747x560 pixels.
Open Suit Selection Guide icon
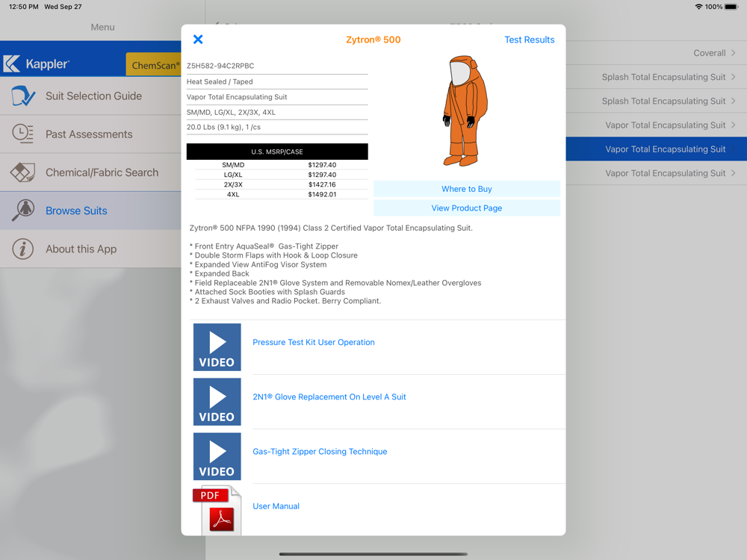(x=23, y=96)
